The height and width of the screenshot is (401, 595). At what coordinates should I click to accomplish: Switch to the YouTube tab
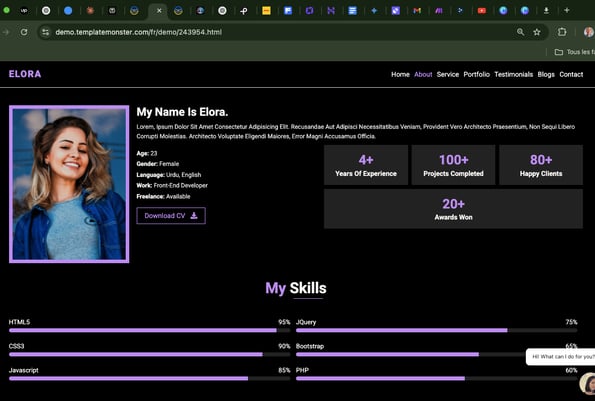click(x=482, y=11)
